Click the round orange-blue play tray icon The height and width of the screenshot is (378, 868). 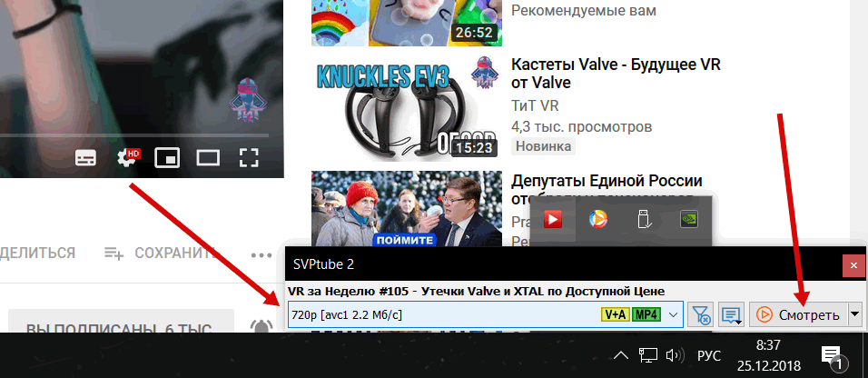coord(597,220)
